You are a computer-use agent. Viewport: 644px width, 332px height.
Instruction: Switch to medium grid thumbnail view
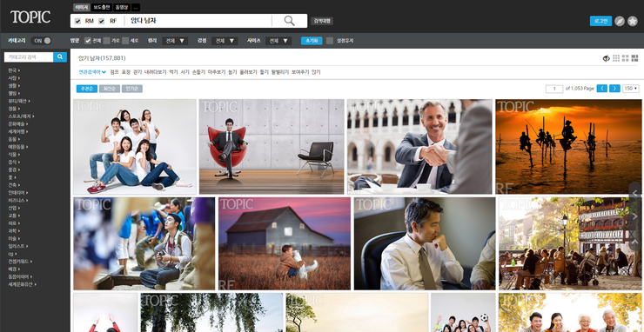click(626, 58)
